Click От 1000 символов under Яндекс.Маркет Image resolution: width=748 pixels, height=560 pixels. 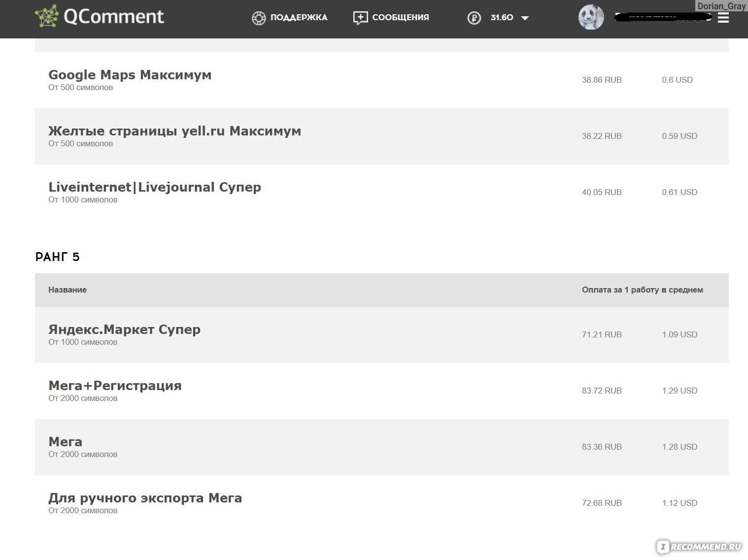pyautogui.click(x=83, y=342)
